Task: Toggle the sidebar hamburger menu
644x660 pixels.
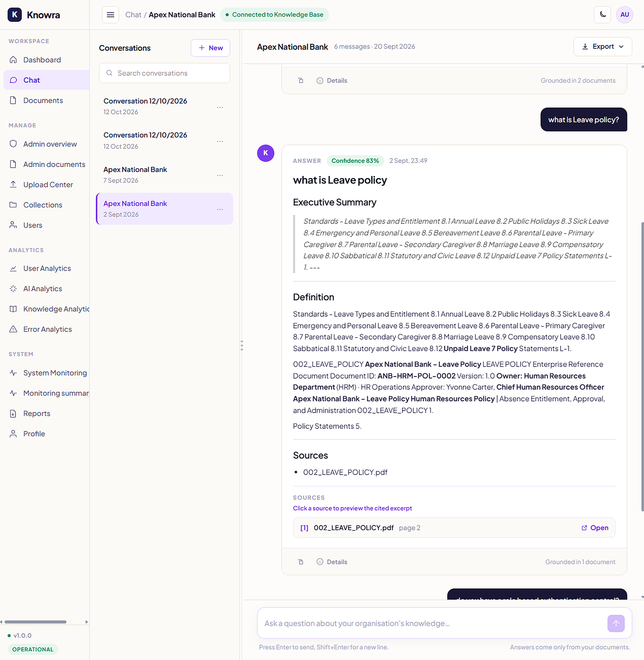Action: 110,14
